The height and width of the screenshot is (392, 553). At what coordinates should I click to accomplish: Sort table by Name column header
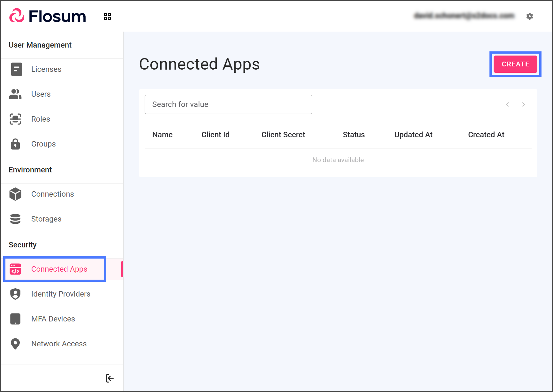pyautogui.click(x=162, y=135)
